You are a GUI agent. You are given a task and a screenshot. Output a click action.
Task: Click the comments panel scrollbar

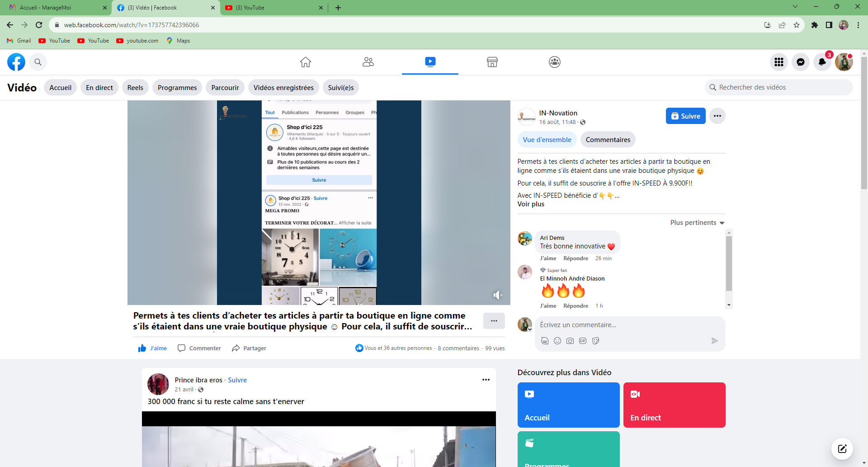pos(728,263)
